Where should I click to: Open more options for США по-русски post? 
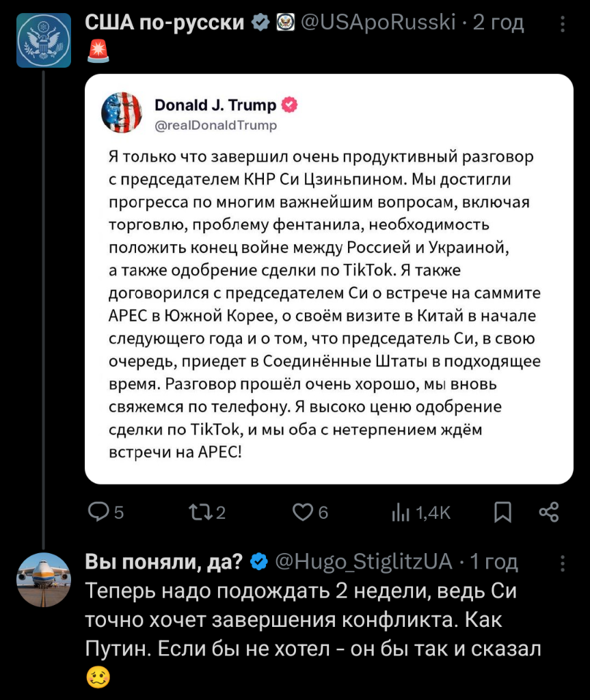coord(562,24)
